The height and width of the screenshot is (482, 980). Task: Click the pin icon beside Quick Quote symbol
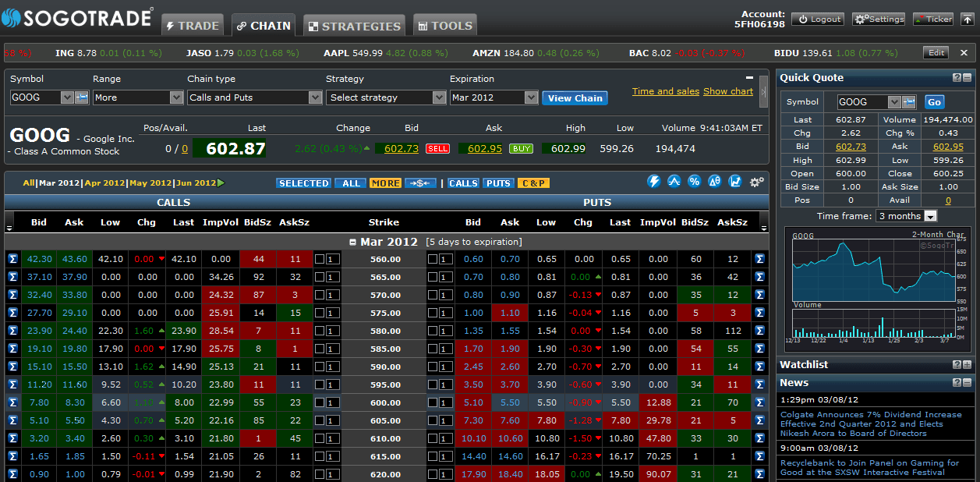908,102
